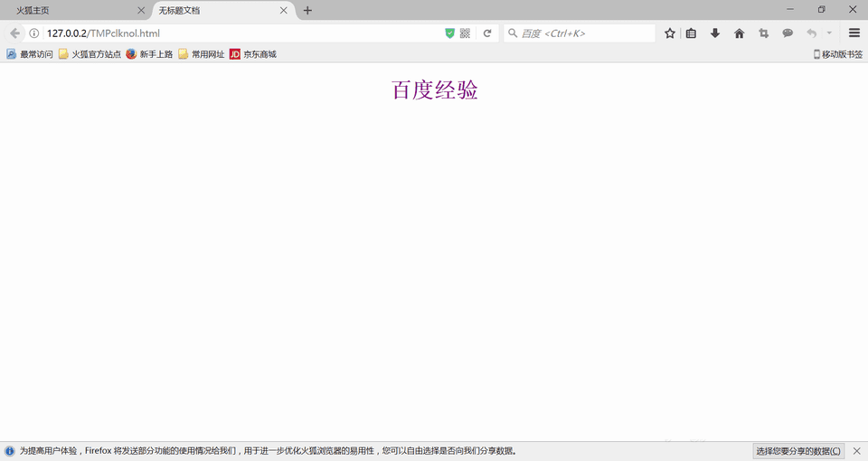
Task: Open the chat bubble icon
Action: point(788,33)
